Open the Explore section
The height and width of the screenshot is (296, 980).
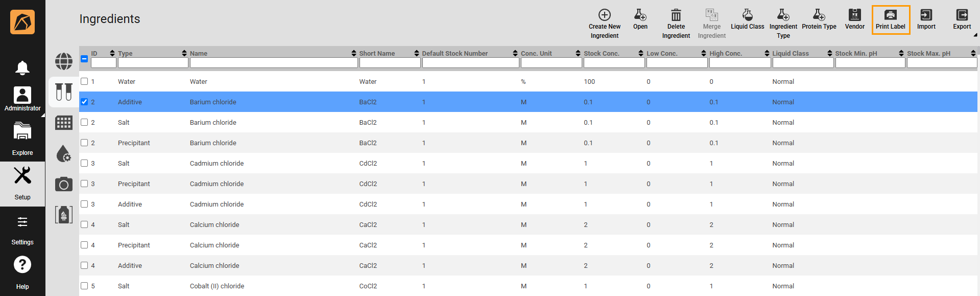click(x=22, y=139)
